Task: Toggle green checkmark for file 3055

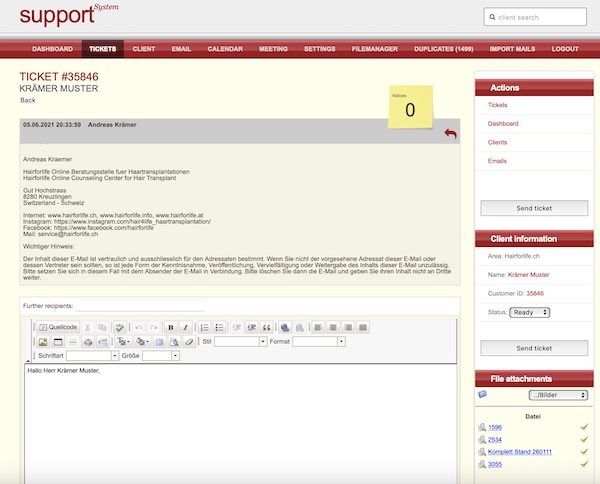Action: [584, 464]
